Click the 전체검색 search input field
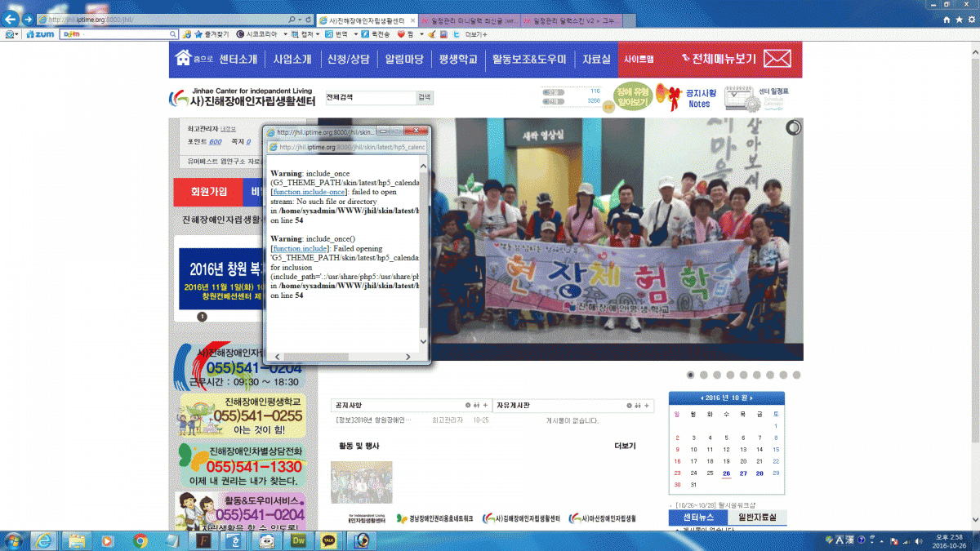The image size is (980, 551). 370,97
